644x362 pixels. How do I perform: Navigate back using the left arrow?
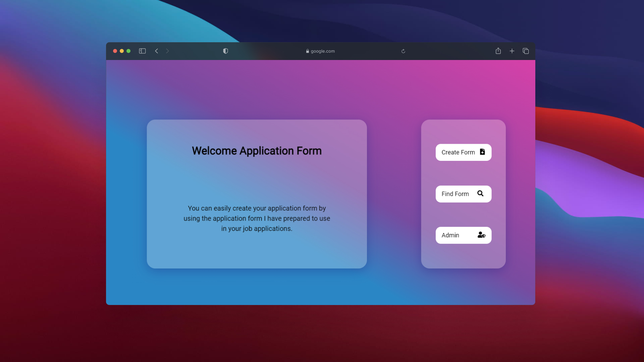(157, 51)
